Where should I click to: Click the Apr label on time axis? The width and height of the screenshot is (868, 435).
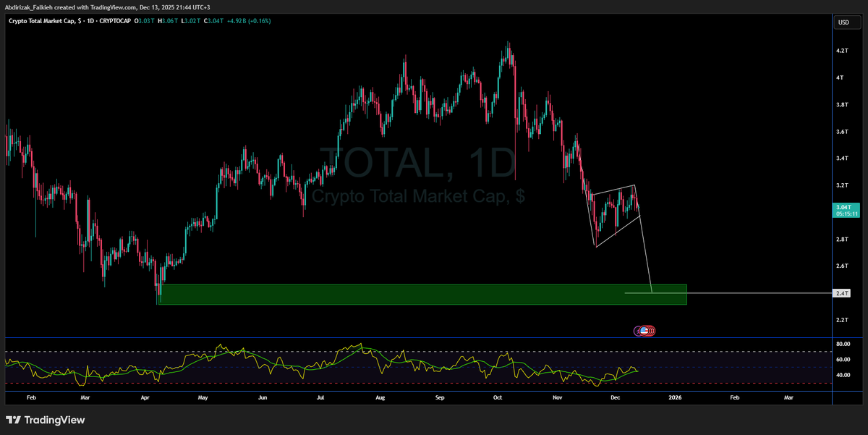[146, 397]
